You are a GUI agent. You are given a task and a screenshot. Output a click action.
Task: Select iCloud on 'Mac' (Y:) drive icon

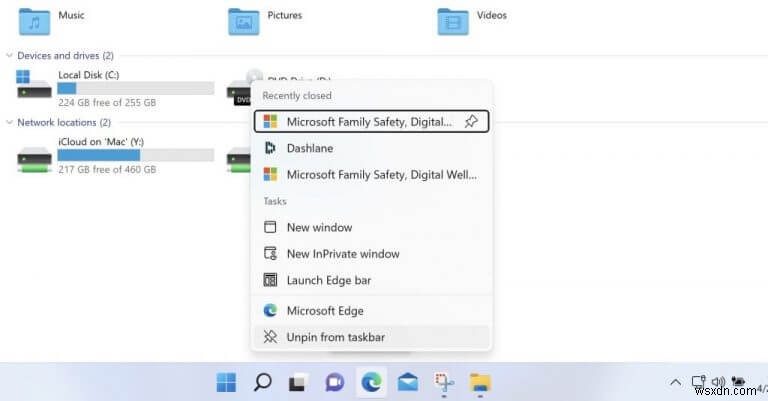[34, 160]
